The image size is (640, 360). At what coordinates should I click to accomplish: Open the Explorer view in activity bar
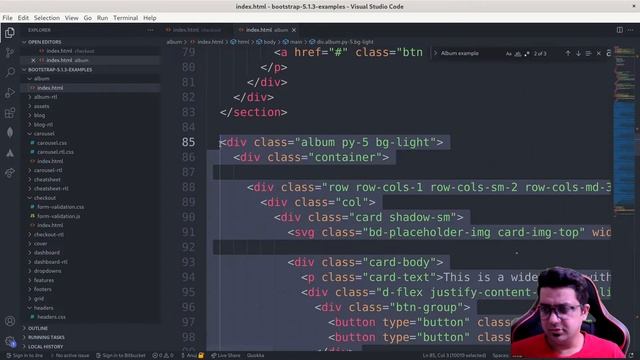click(10, 33)
